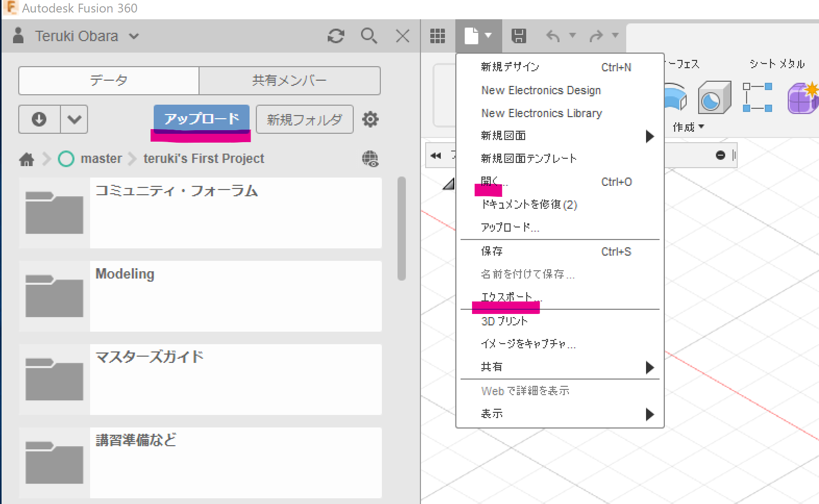Choose 保存 menu item

pos(560,251)
